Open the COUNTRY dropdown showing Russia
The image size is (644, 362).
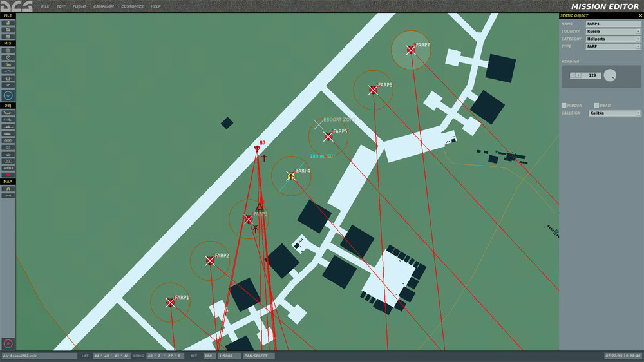coord(613,31)
